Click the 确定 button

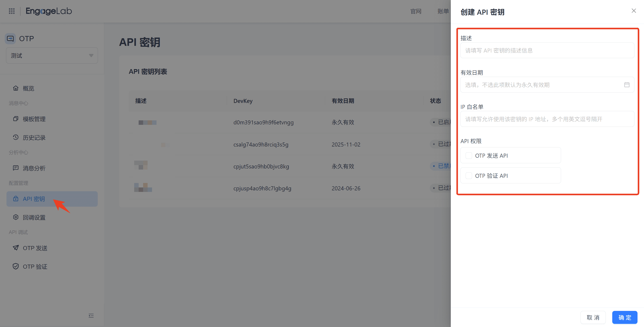[x=625, y=318]
